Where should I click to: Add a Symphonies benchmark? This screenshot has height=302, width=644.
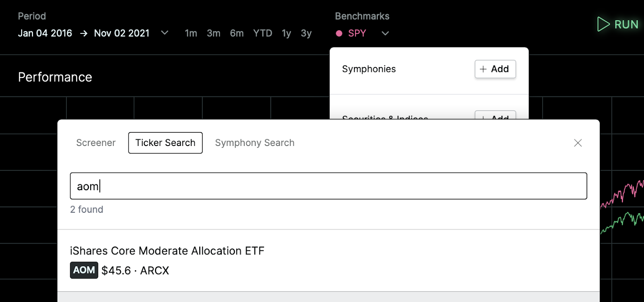[x=495, y=69]
